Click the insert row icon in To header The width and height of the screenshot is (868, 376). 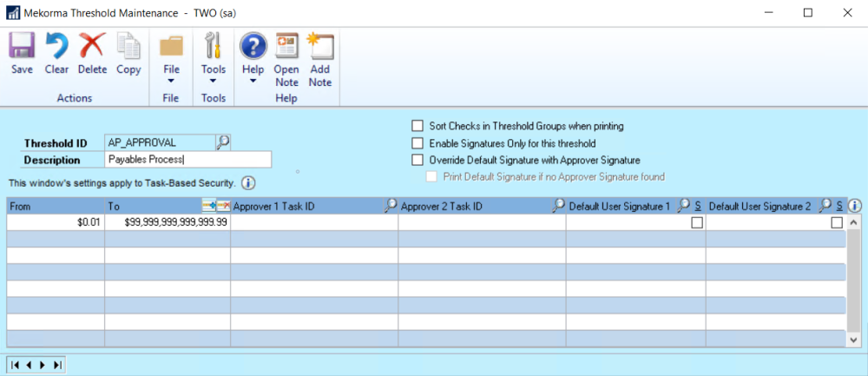[x=209, y=206]
